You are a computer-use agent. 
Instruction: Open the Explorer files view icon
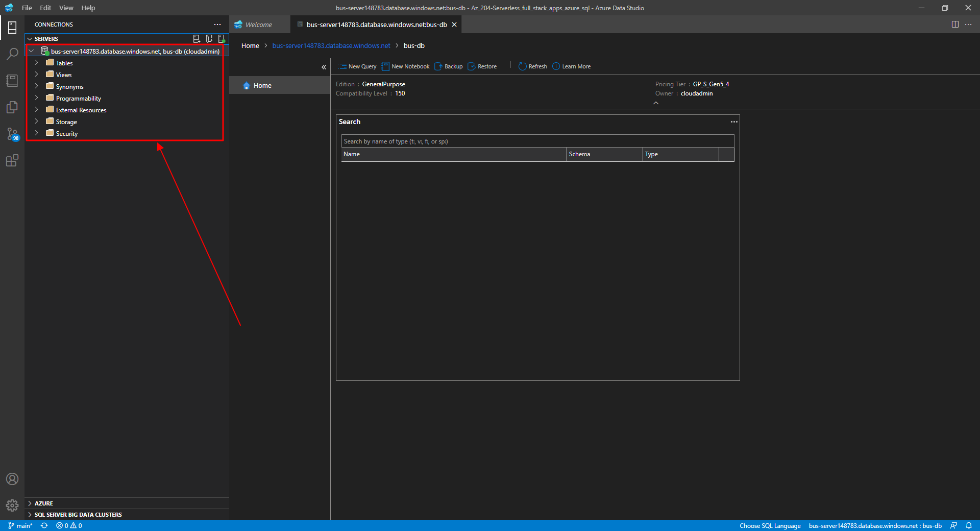pos(12,107)
